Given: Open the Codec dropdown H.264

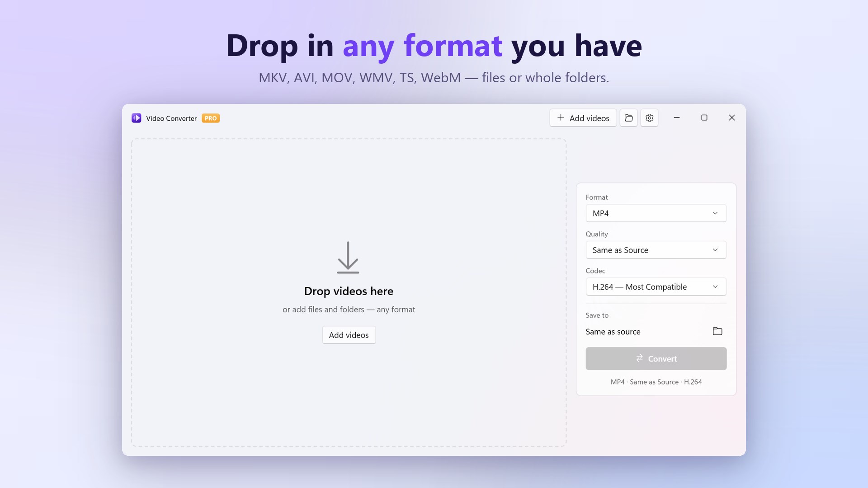Looking at the screenshot, I should 656,286.
